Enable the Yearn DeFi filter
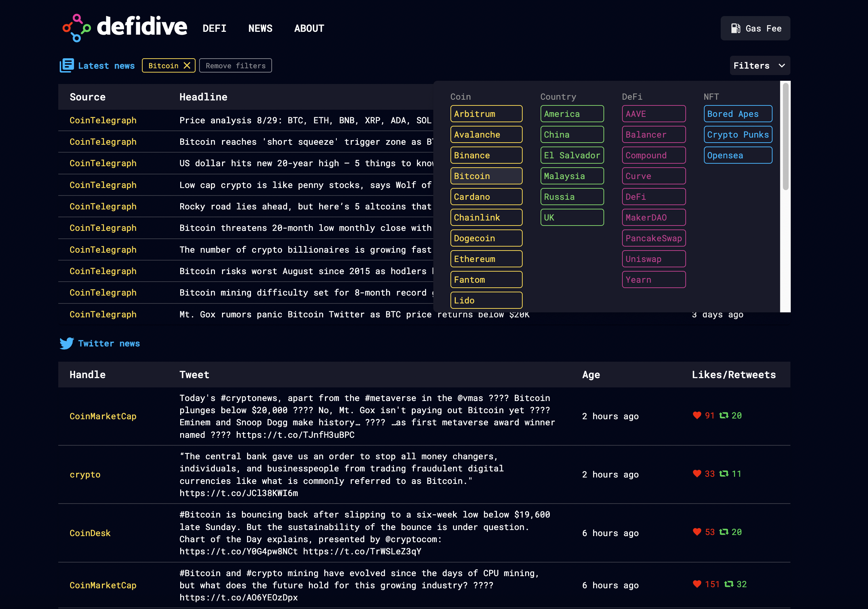The image size is (868, 609). 654,280
